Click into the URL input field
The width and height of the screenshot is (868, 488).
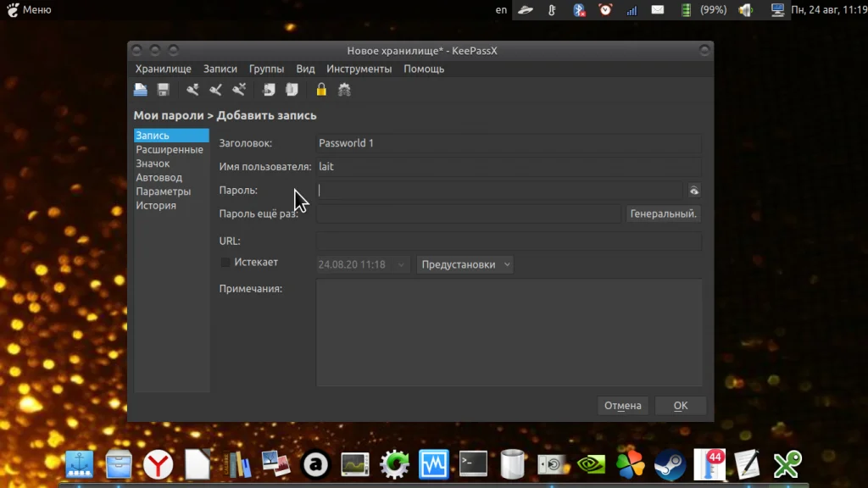509,241
